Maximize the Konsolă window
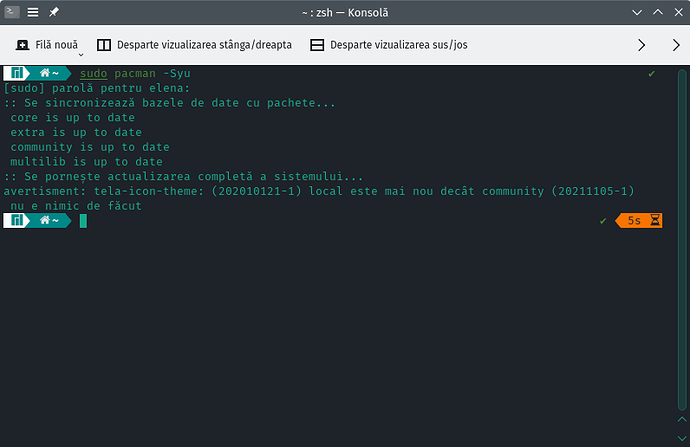The height and width of the screenshot is (447, 690). pos(658,12)
